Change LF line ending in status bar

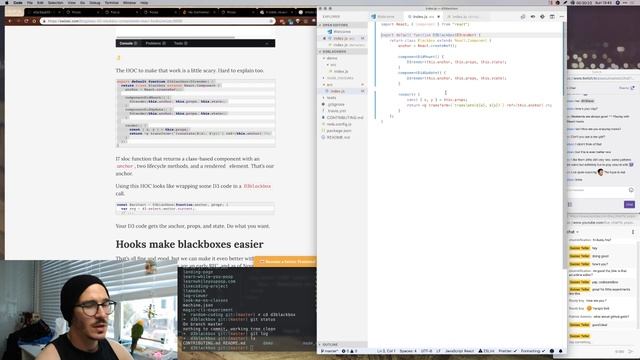coord(439,351)
